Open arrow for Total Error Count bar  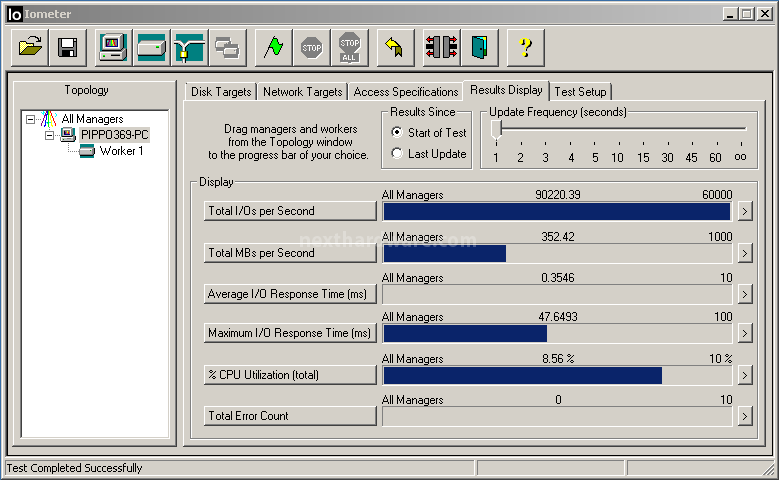(744, 416)
